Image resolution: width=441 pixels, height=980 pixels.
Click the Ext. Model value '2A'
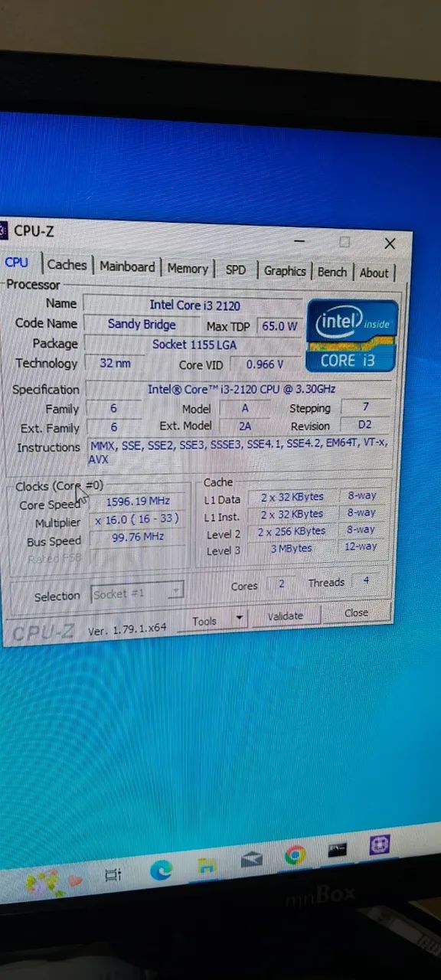[244, 426]
